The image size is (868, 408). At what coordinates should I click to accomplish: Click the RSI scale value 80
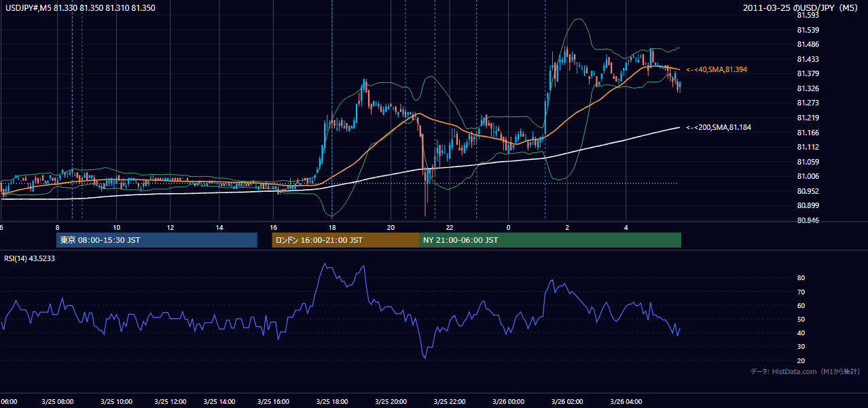coord(801,278)
